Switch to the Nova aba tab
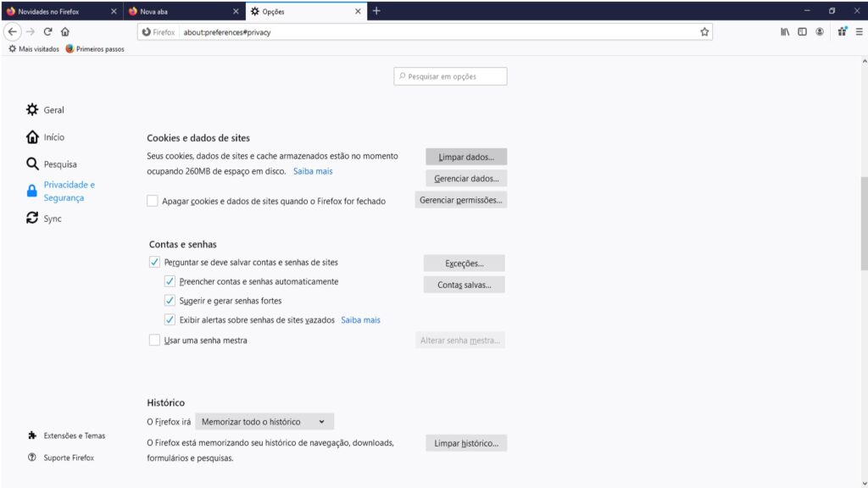 (x=177, y=12)
